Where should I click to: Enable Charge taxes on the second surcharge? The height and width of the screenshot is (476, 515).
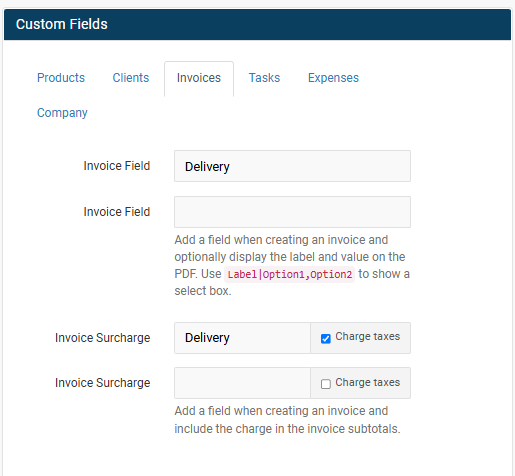pos(326,384)
